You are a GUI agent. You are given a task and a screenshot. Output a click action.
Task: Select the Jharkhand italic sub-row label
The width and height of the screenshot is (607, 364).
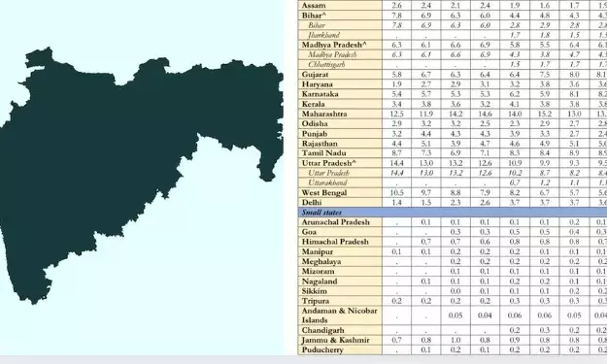324,35
